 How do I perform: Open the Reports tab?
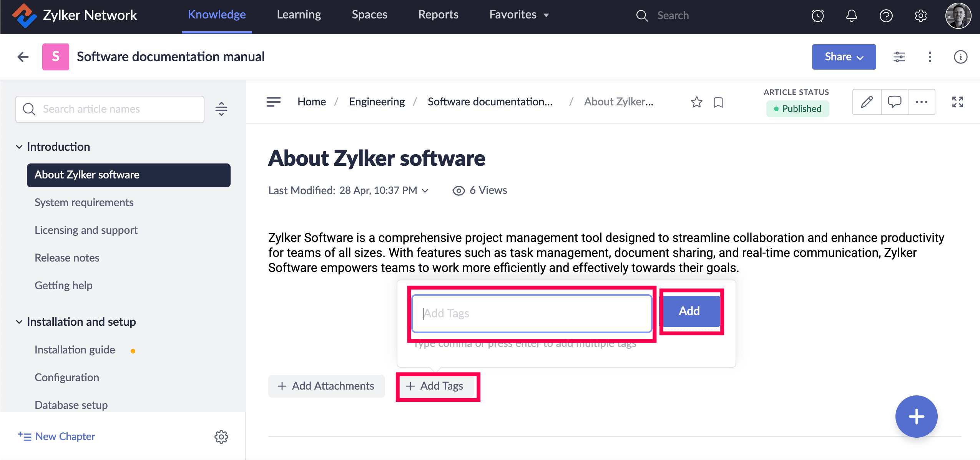coord(438,15)
